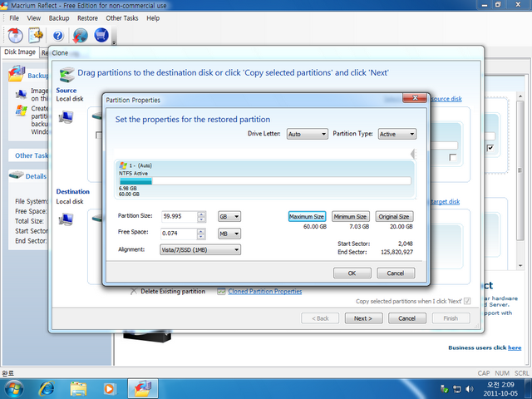Viewport: 532px width, 399px height.
Task: Click the shopping cart purchase toolbar icon
Action: (101, 35)
